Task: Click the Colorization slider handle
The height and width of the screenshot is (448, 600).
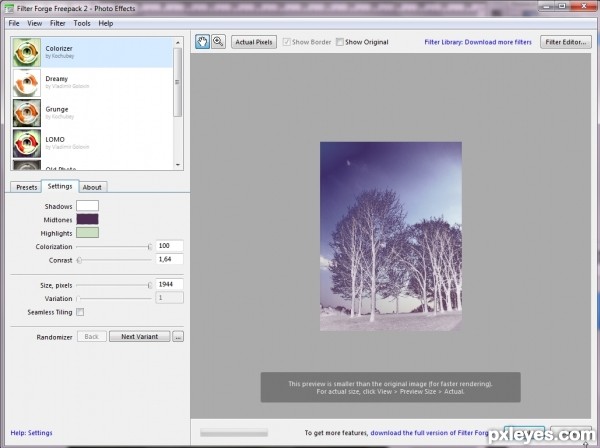Action: 150,247
